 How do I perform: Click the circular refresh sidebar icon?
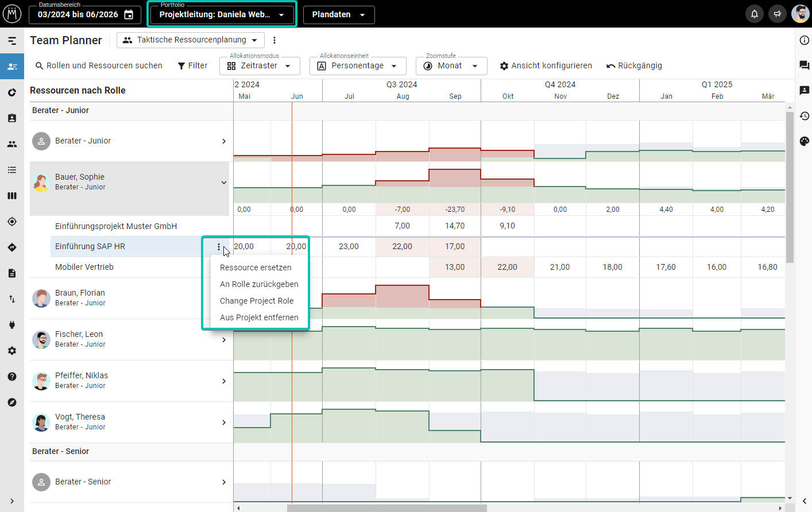[12, 92]
